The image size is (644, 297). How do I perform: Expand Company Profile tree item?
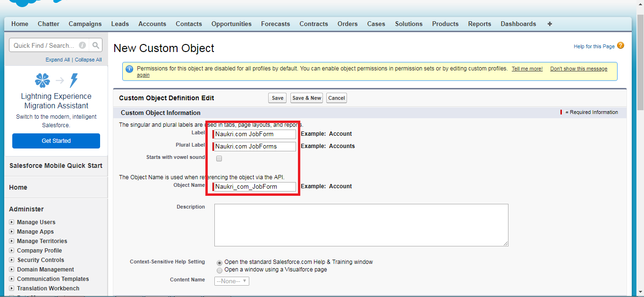[x=12, y=250]
